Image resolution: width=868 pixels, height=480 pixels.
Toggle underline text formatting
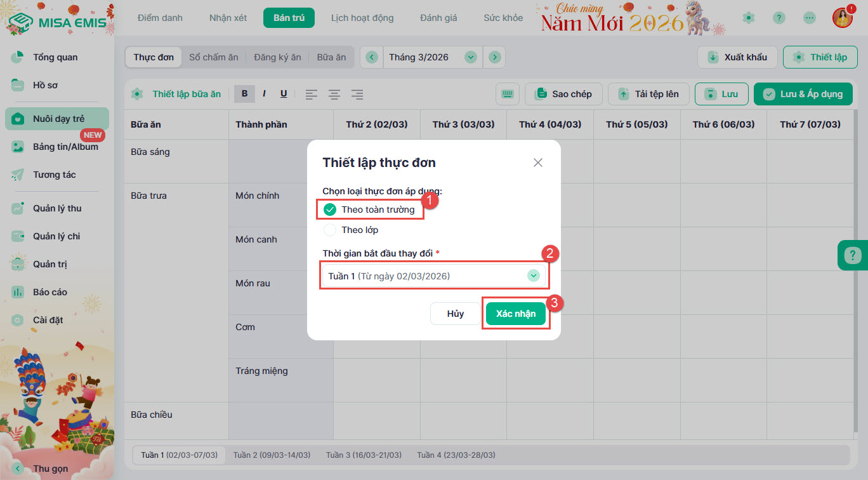pyautogui.click(x=284, y=94)
